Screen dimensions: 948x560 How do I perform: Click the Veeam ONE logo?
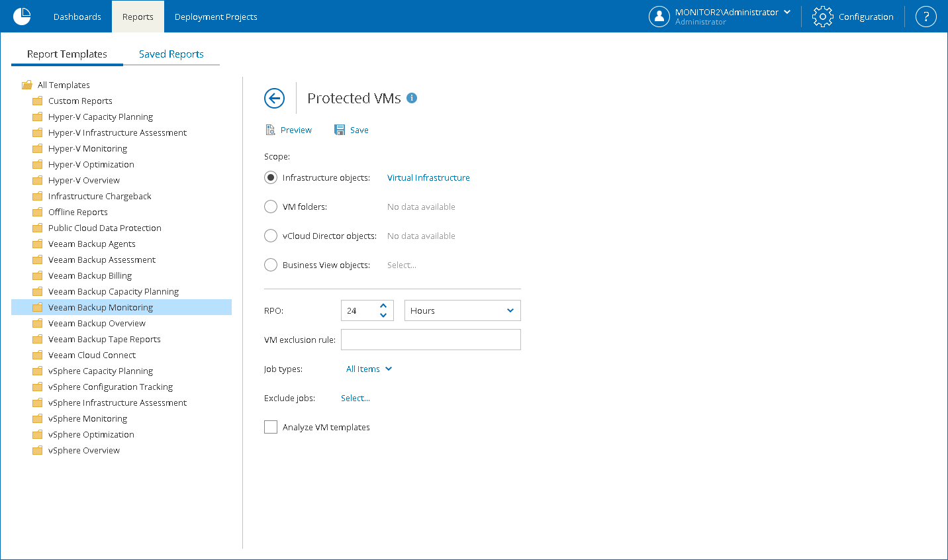[x=22, y=17]
